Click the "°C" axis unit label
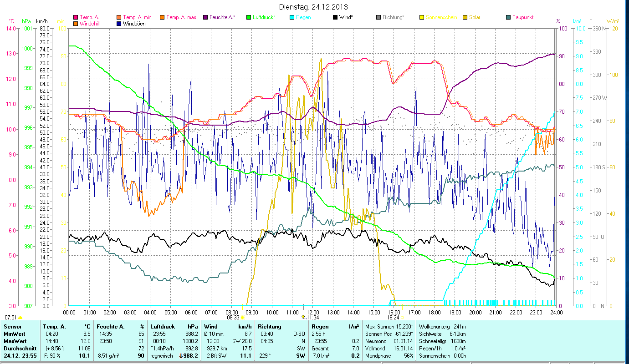This screenshot has width=629, height=364. tap(11, 21)
